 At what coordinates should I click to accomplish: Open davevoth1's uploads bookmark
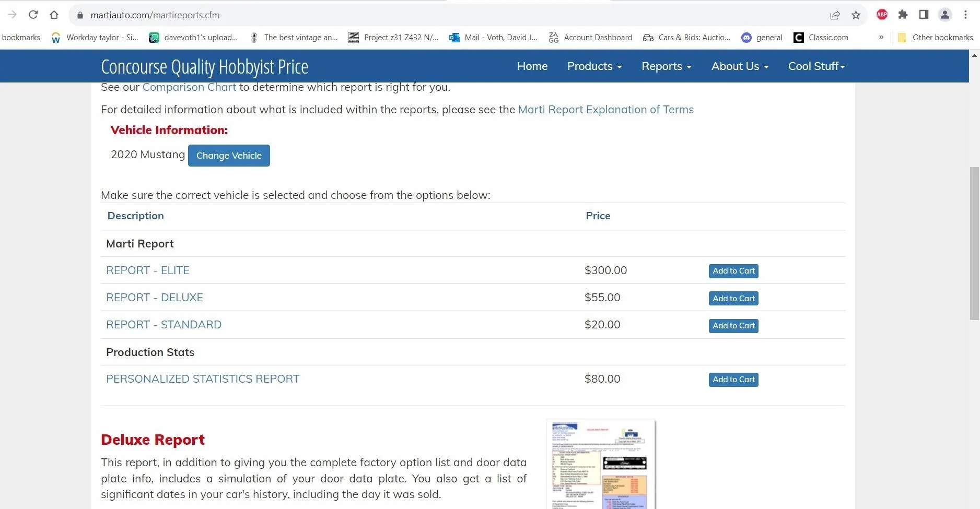click(x=193, y=38)
